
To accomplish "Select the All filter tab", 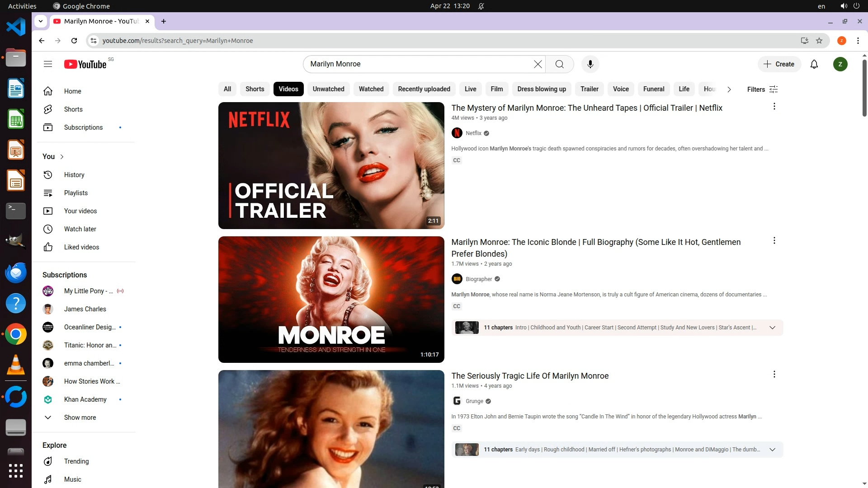I will tap(227, 89).
